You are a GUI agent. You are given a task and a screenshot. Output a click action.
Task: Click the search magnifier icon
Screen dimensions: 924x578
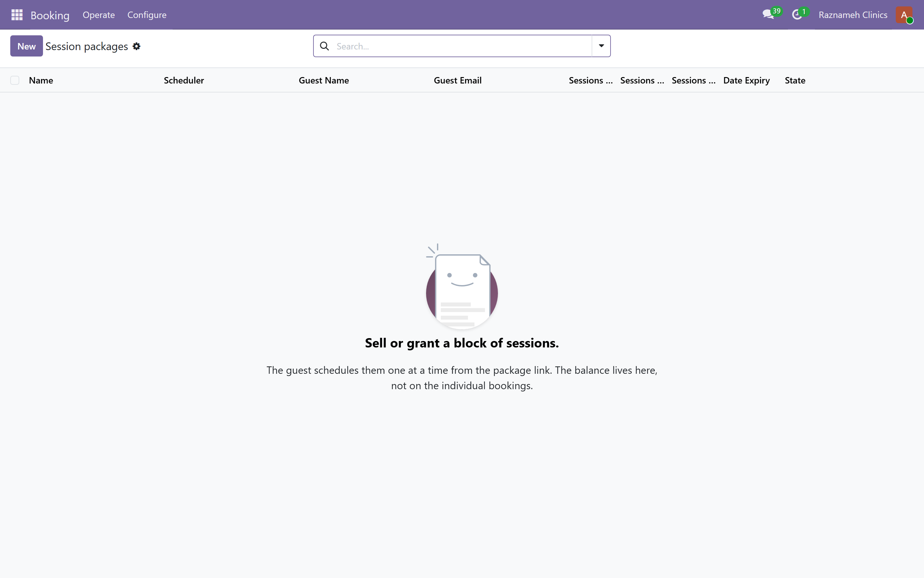pyautogui.click(x=324, y=46)
